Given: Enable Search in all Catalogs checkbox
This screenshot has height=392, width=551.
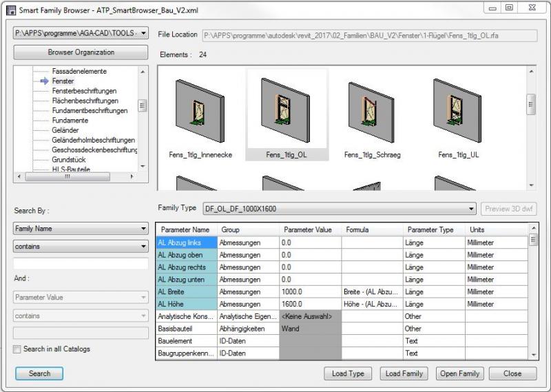Looking at the screenshot, I should click(17, 349).
